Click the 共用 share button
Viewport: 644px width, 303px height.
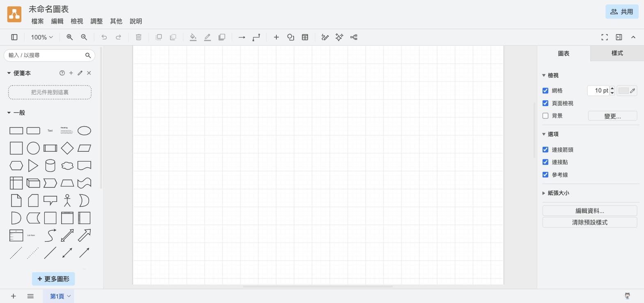[x=622, y=12]
